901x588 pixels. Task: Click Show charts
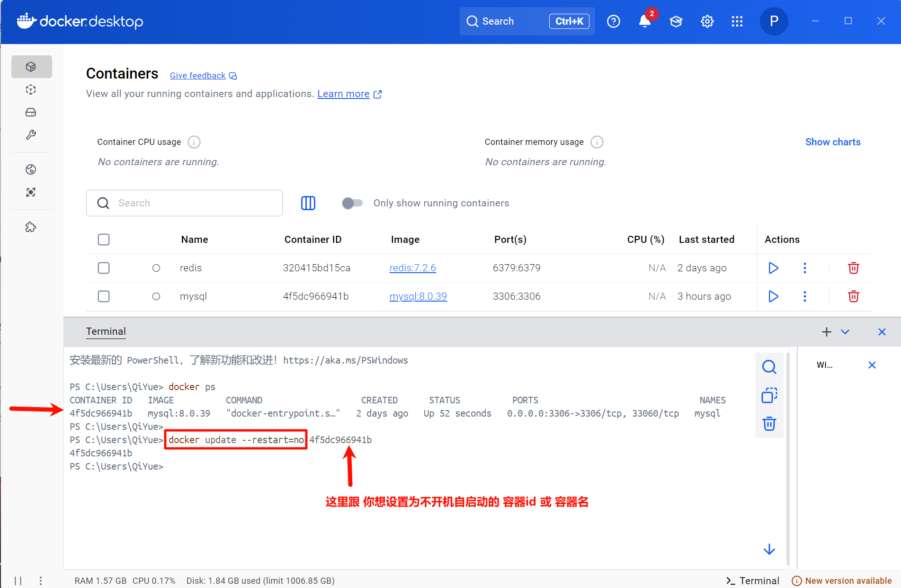point(833,142)
